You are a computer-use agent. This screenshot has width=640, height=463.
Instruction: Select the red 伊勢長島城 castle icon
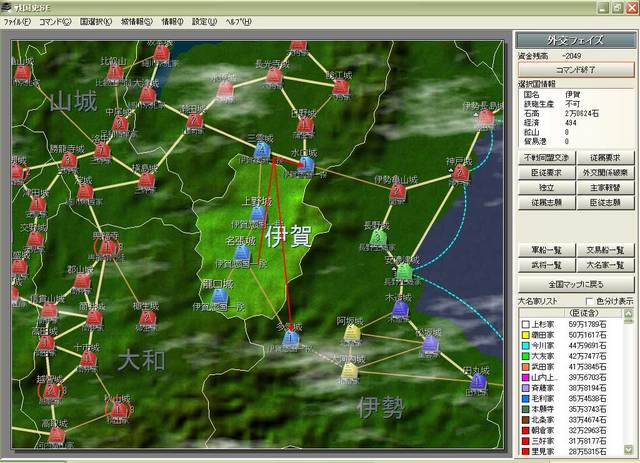pos(486,119)
